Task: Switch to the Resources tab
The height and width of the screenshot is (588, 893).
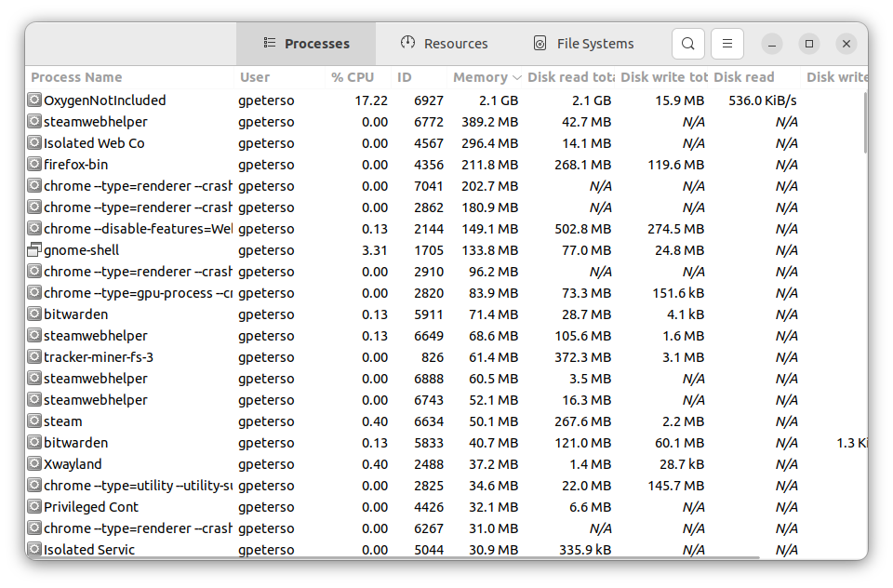Action: pyautogui.click(x=444, y=44)
